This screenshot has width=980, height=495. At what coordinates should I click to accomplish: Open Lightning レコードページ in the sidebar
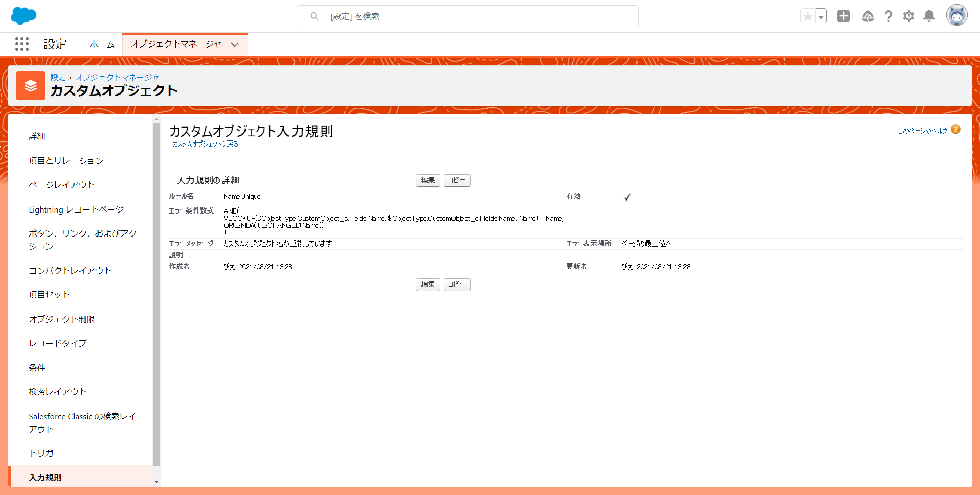[76, 209]
